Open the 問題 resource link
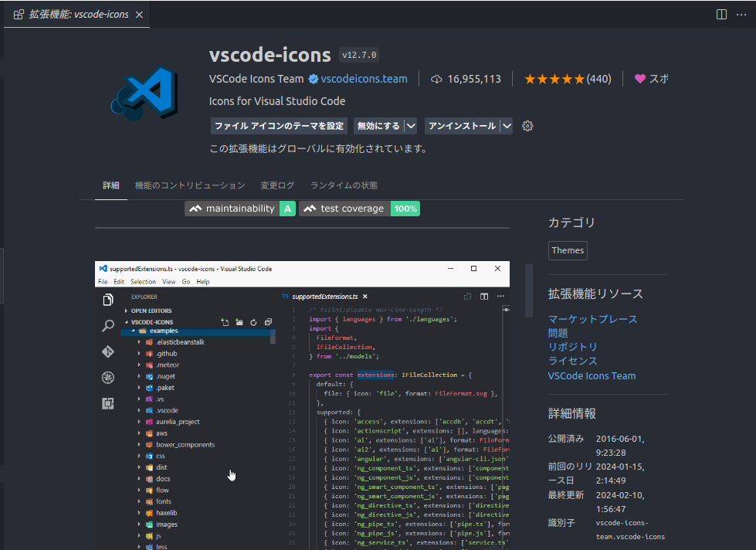The width and height of the screenshot is (756, 550). pyautogui.click(x=558, y=333)
